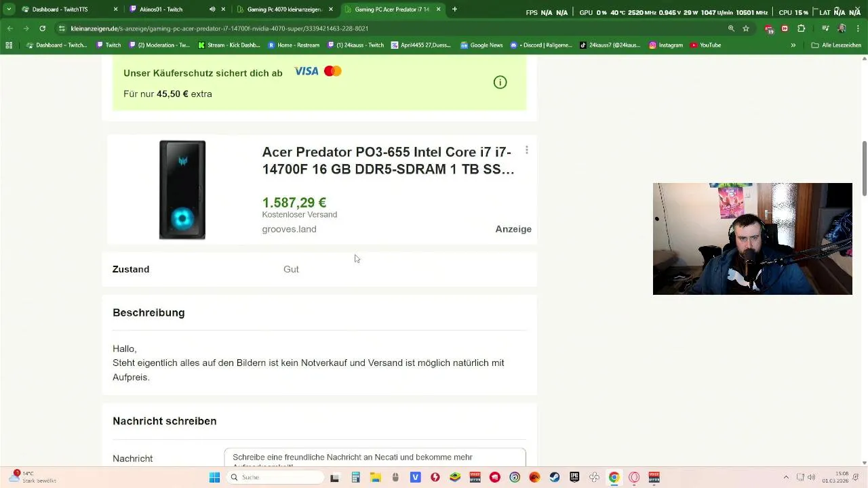Expand the system tray hidden icons chevron
Image resolution: width=868 pixels, height=488 pixels.
coord(786,478)
